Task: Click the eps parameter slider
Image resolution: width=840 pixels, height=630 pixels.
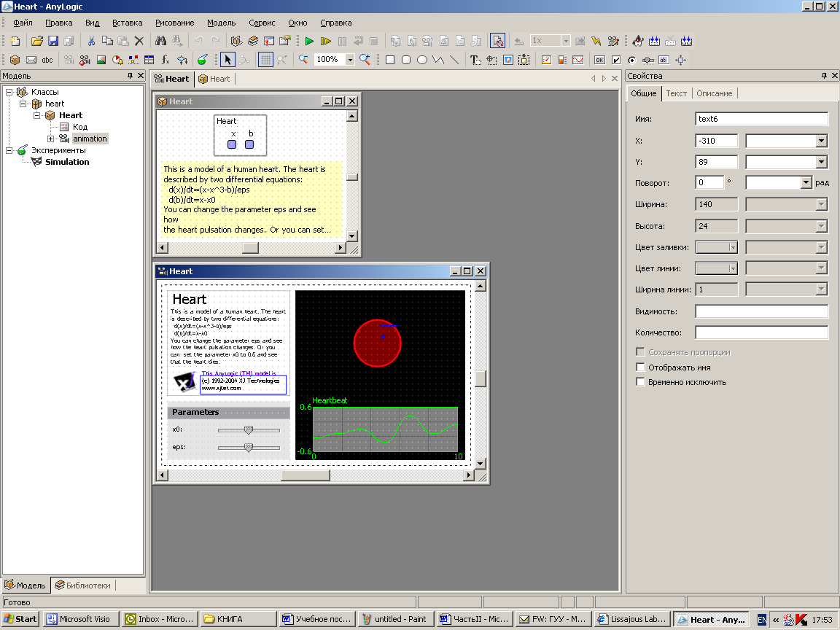Action: [x=249, y=447]
